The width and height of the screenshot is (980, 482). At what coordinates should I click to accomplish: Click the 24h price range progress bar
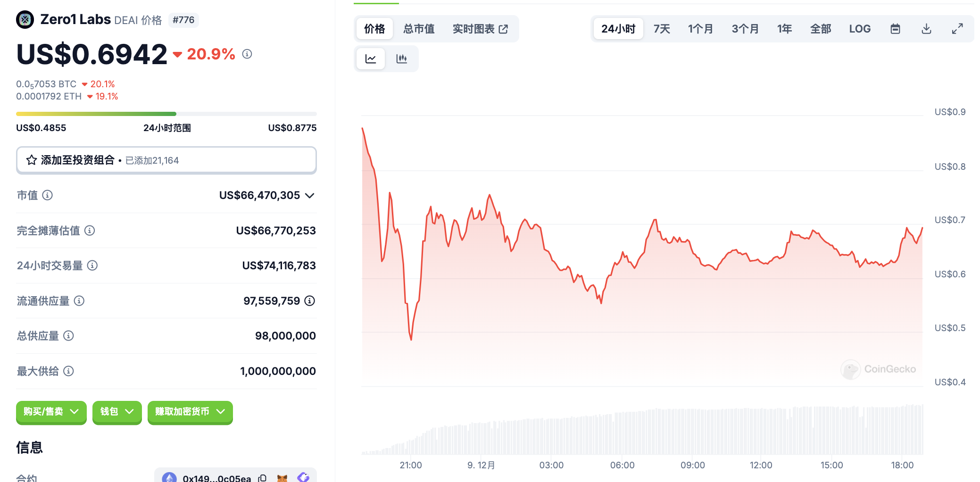[166, 114]
